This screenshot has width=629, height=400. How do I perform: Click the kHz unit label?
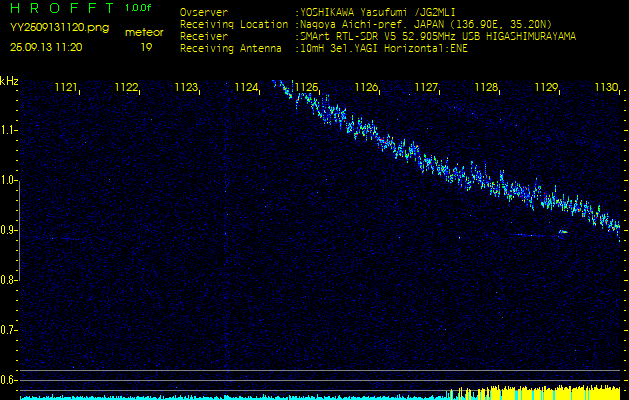[x=9, y=81]
